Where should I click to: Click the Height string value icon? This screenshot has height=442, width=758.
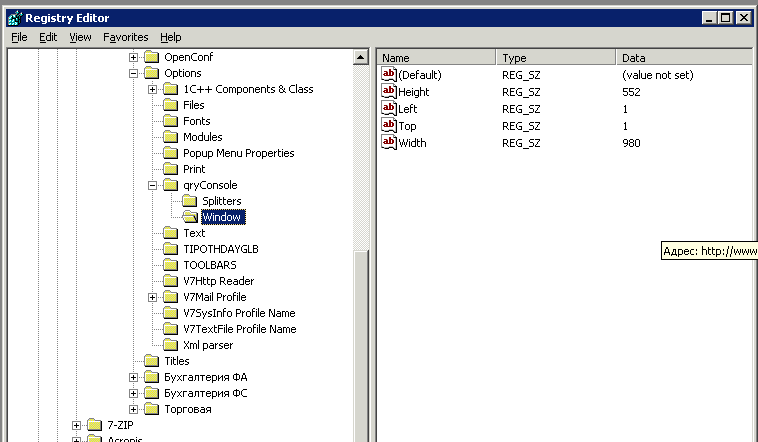(389, 91)
